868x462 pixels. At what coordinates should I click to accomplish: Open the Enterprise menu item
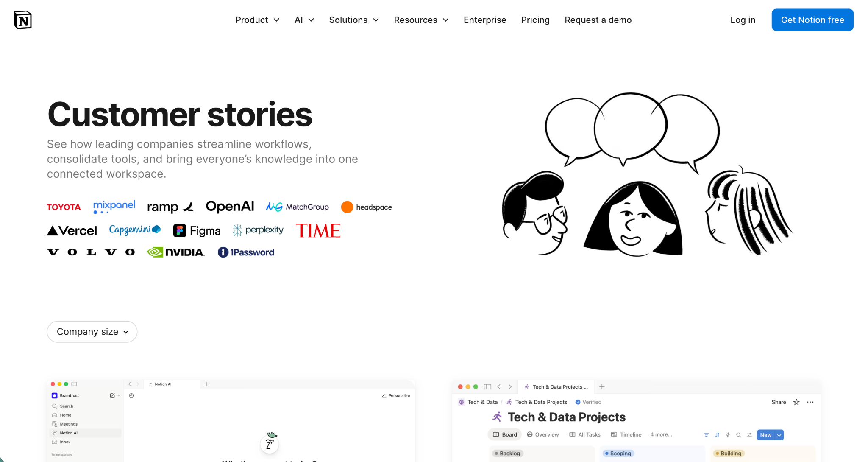tap(485, 20)
